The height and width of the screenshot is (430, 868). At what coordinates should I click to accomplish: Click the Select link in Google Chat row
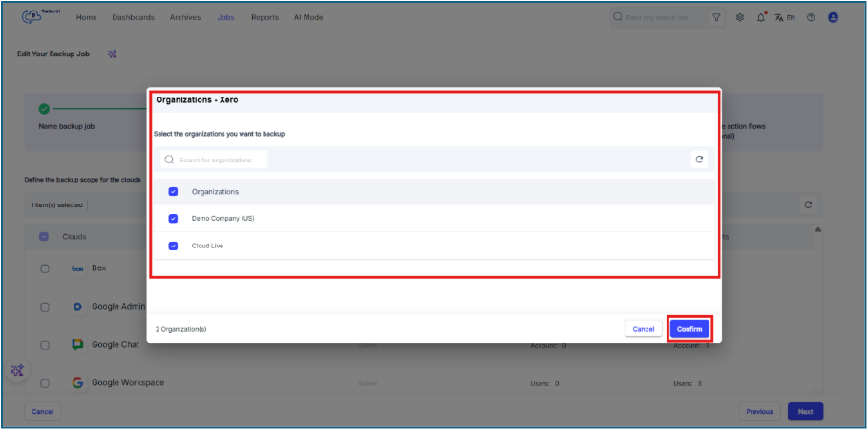pyautogui.click(x=368, y=345)
